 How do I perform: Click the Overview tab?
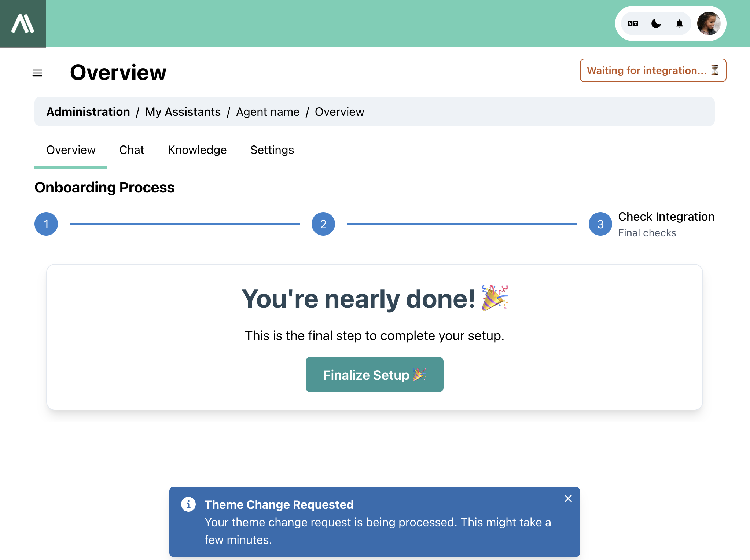(71, 150)
